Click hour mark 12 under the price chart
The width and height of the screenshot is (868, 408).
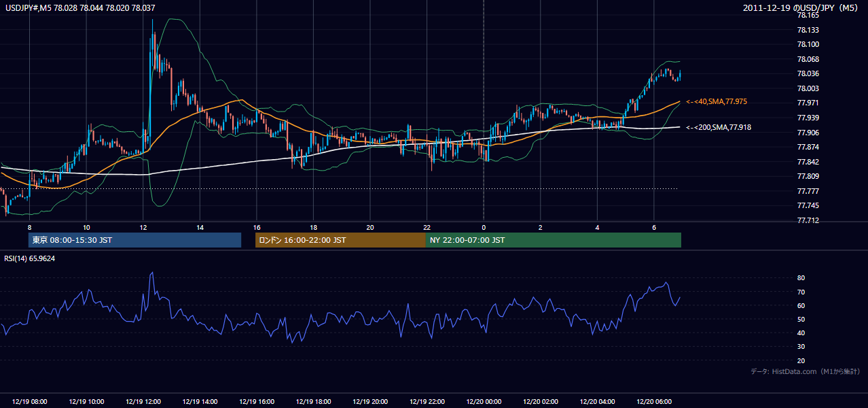[x=143, y=227]
